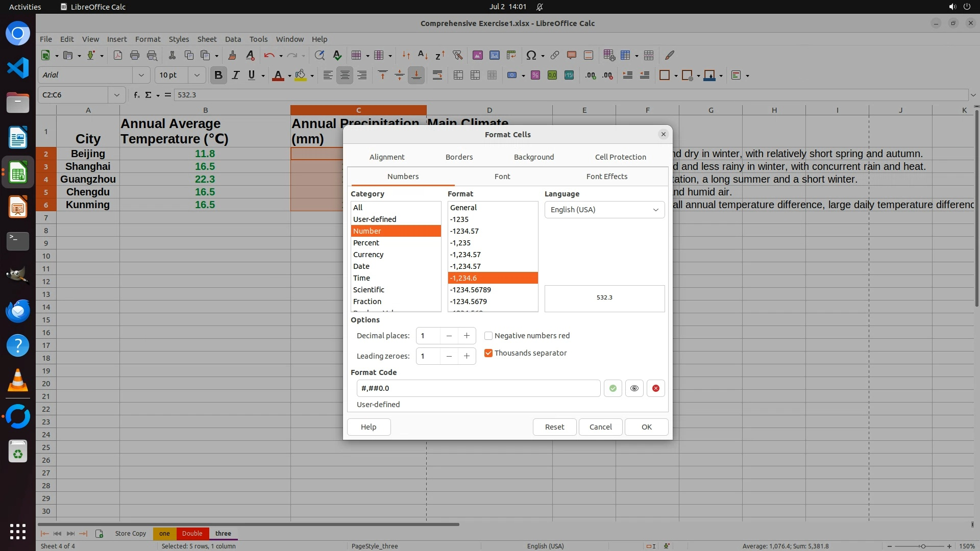This screenshot has height=551, width=980.
Task: Click the Function Wizard icon
Action: point(136,95)
